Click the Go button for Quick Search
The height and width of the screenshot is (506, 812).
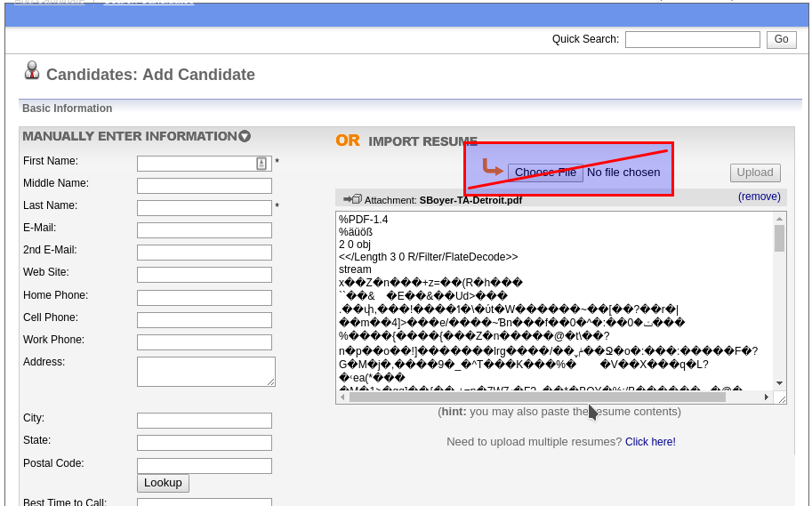click(x=781, y=39)
